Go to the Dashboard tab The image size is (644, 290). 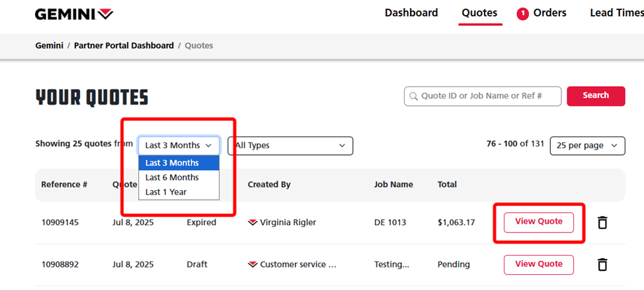coord(411,13)
